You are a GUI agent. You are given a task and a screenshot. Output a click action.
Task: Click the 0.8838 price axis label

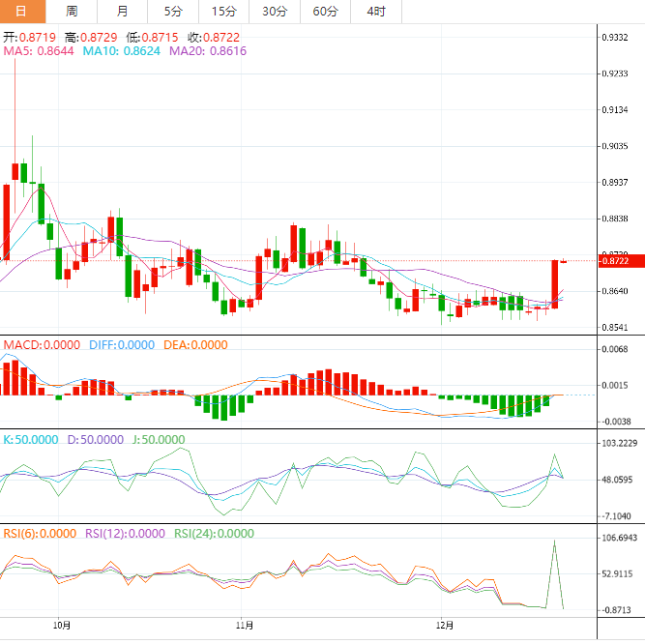click(615, 219)
